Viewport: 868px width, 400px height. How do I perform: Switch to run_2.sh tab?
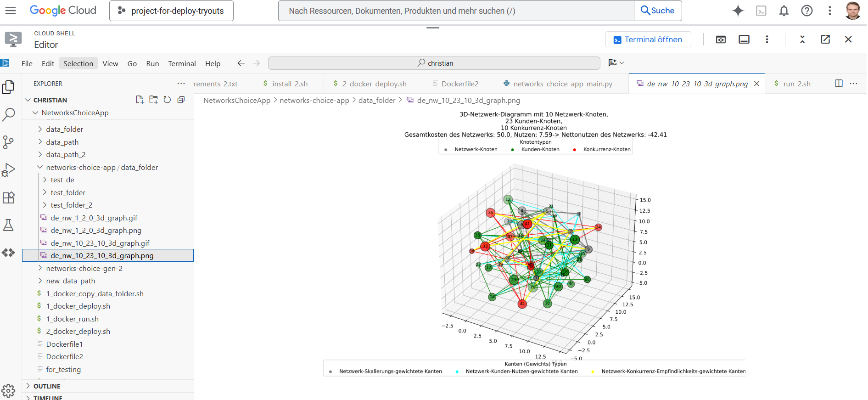click(797, 84)
